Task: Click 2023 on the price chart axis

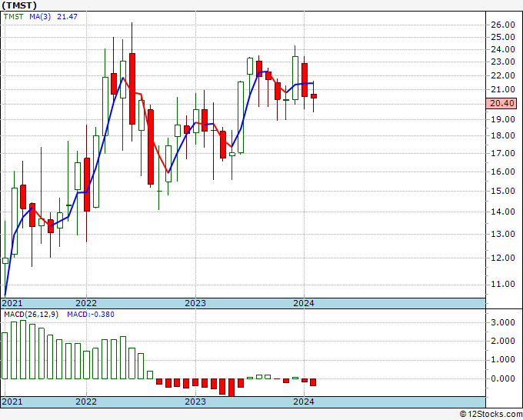Action: coord(195,303)
